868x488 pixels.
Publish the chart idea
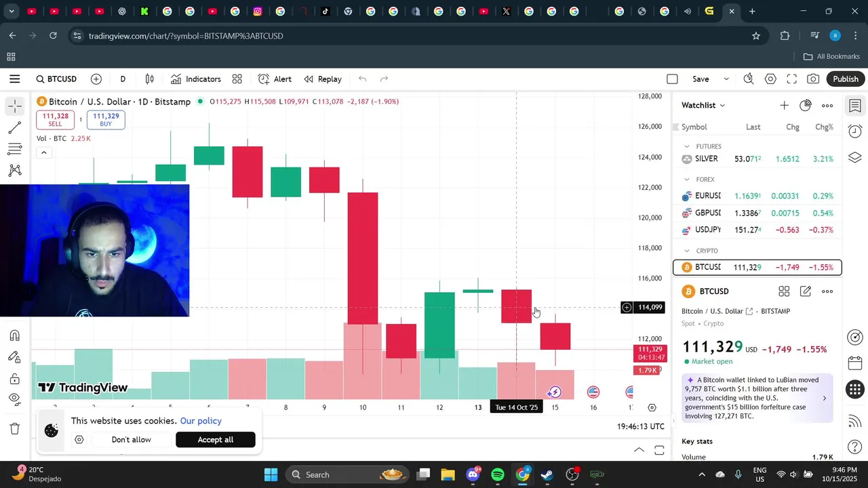point(846,79)
